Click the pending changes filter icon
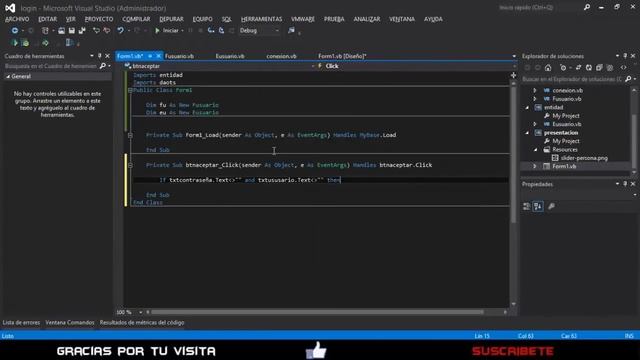 [563, 68]
